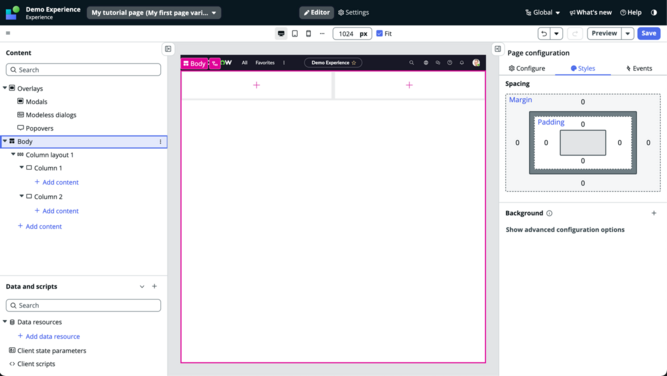The width and height of the screenshot is (667, 376).
Task: Click the viewport width px field
Action: 352,34
